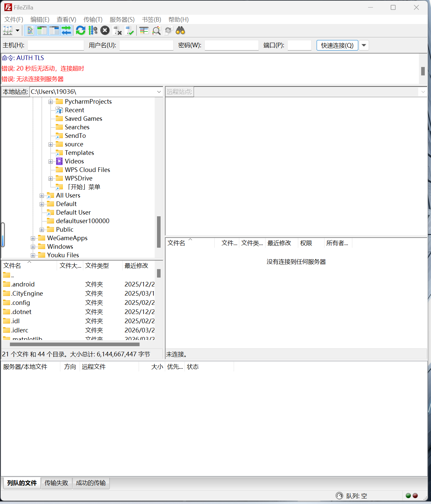Expand the Windows folder node

point(33,247)
